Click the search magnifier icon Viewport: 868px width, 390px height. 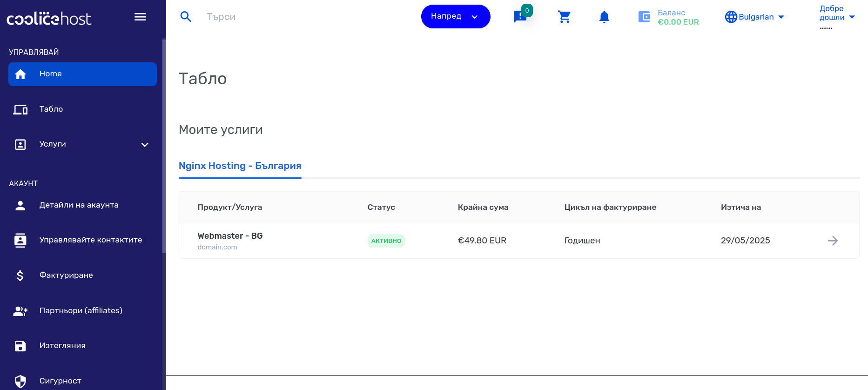(x=186, y=17)
